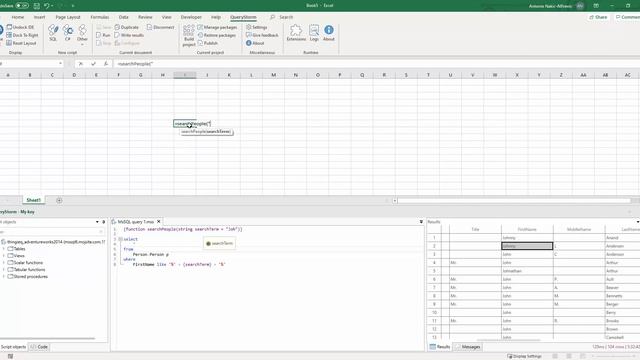Screen dimensions: 640x360
Task: Click the Share button
Action: pos(598,17)
